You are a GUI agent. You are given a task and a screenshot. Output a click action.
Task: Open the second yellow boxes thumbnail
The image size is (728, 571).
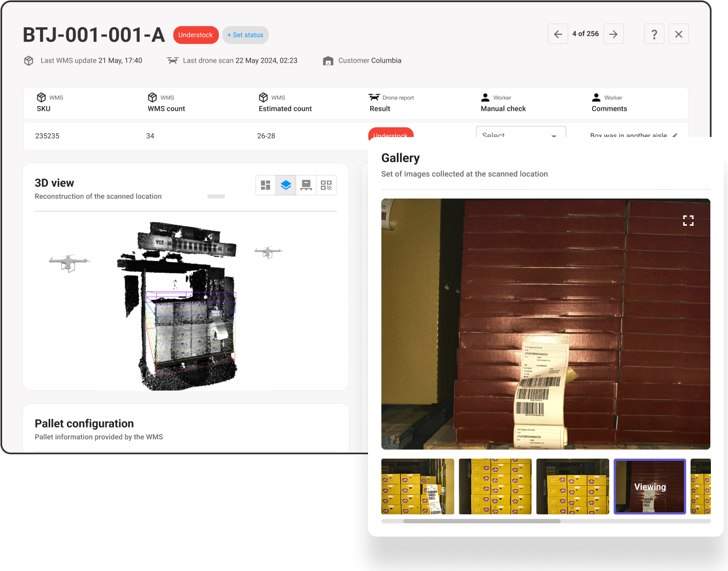tap(495, 486)
